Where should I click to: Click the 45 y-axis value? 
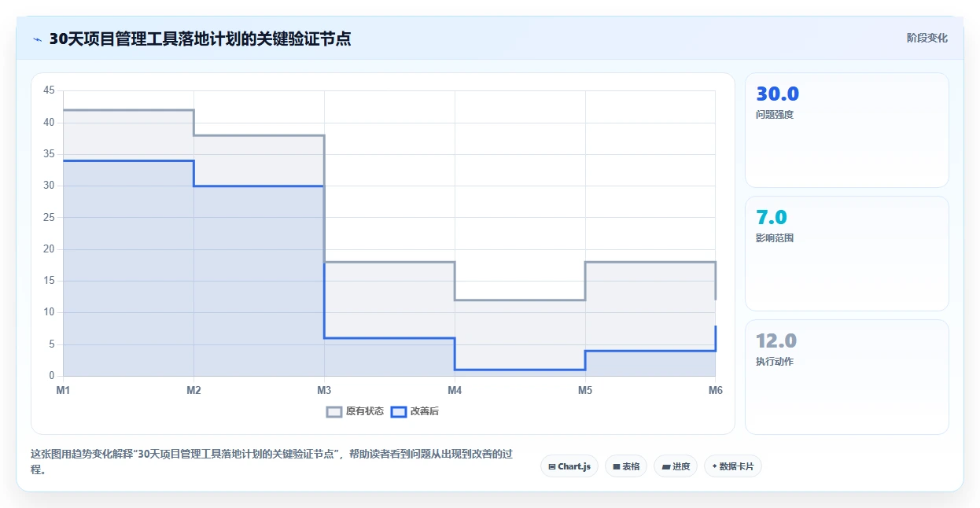(49, 90)
